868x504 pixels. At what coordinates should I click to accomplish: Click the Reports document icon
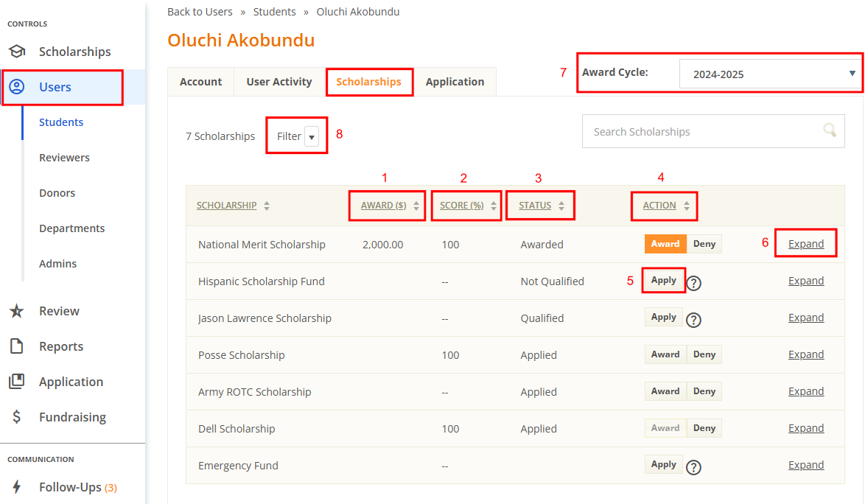click(18, 346)
